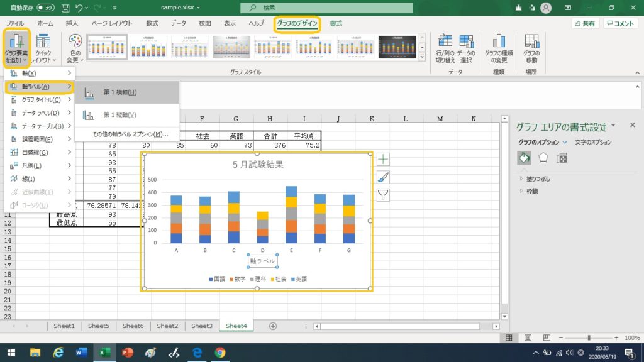Expand the 塗りつぶし (Fill) section
Image resolution: width=644 pixels, height=362 pixels.
(539, 179)
